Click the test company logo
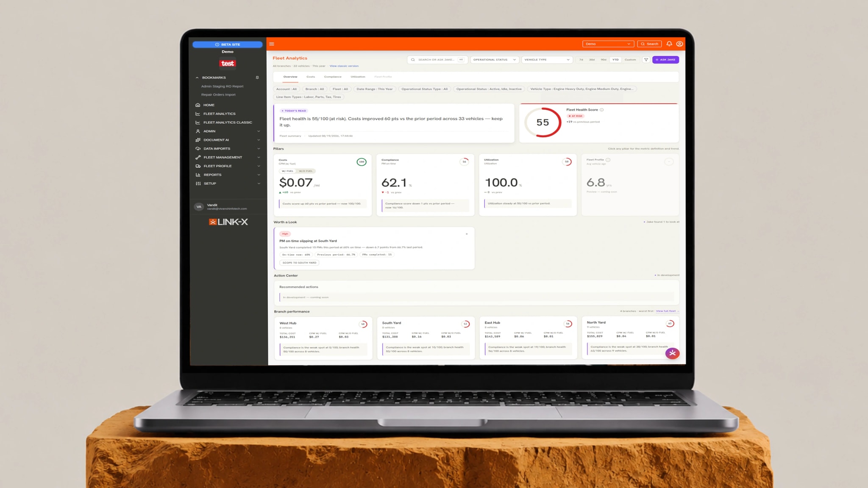The image size is (868, 488). pyautogui.click(x=228, y=64)
